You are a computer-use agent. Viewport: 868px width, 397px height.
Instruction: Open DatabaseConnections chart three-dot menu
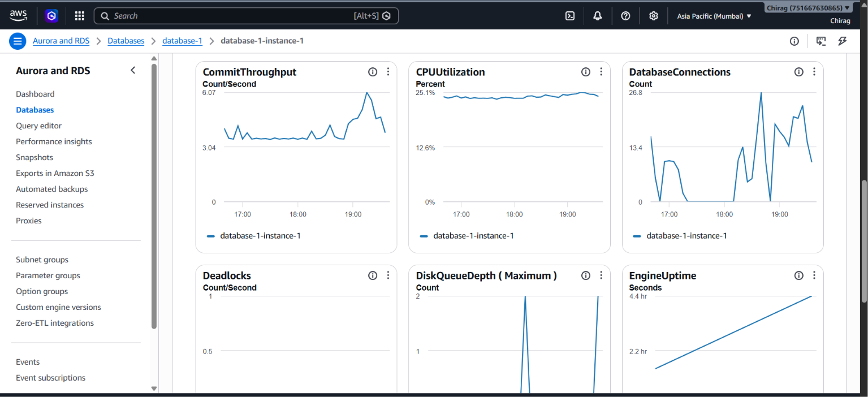click(x=814, y=72)
